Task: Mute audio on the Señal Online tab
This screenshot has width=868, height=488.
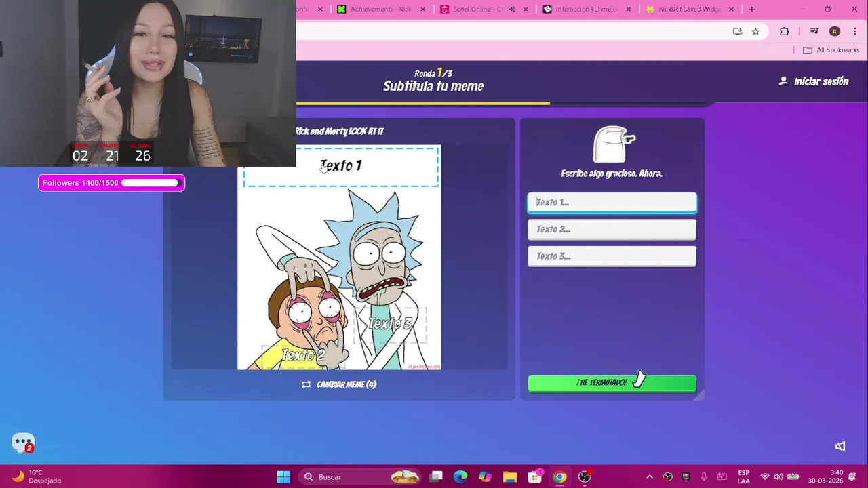Action: point(512,9)
